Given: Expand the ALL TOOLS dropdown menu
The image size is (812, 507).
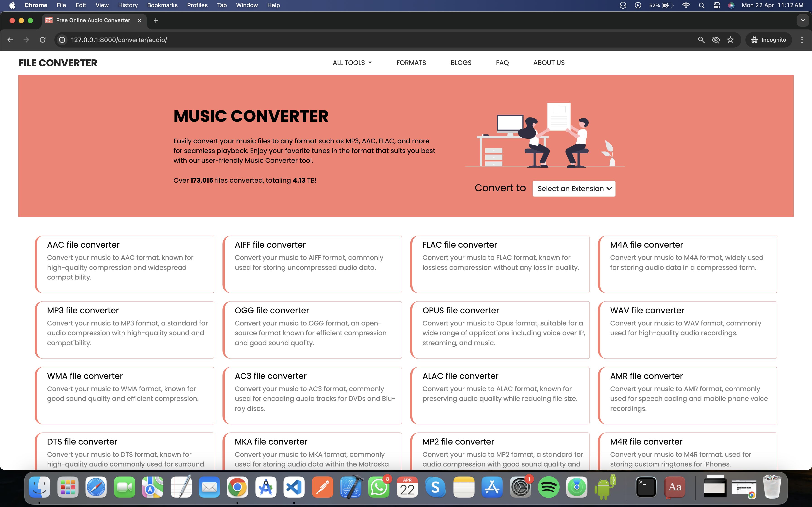Looking at the screenshot, I should tap(352, 63).
